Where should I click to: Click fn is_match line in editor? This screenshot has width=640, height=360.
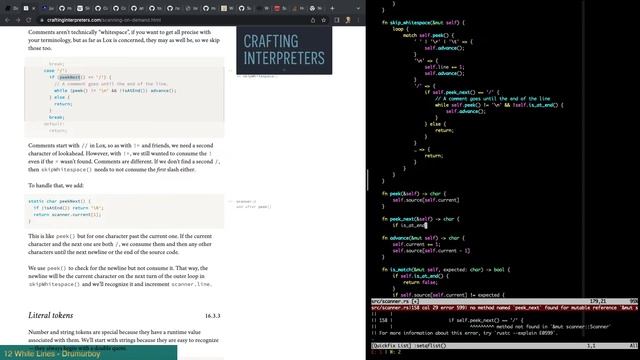pyautogui.click(x=446, y=269)
